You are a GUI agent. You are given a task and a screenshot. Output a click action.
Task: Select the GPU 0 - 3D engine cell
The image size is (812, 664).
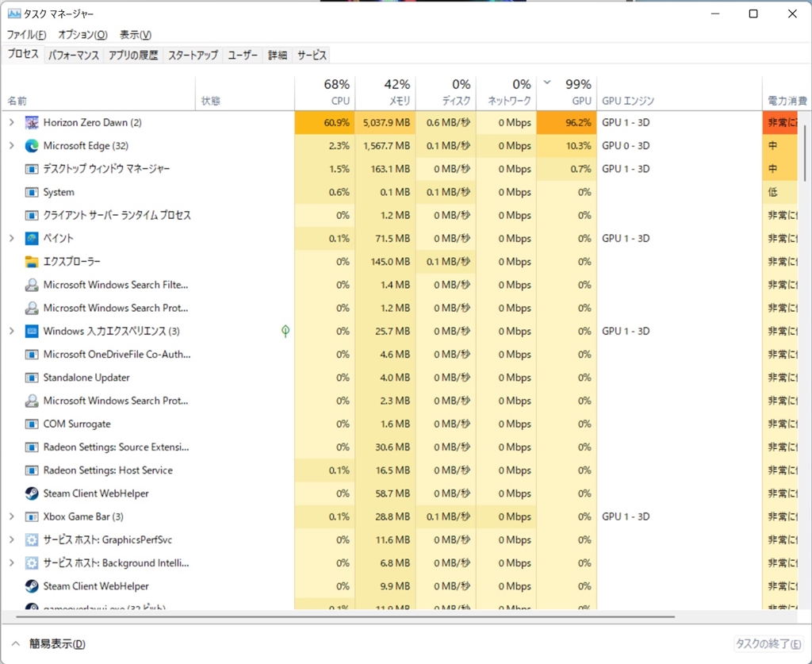pyautogui.click(x=680, y=146)
